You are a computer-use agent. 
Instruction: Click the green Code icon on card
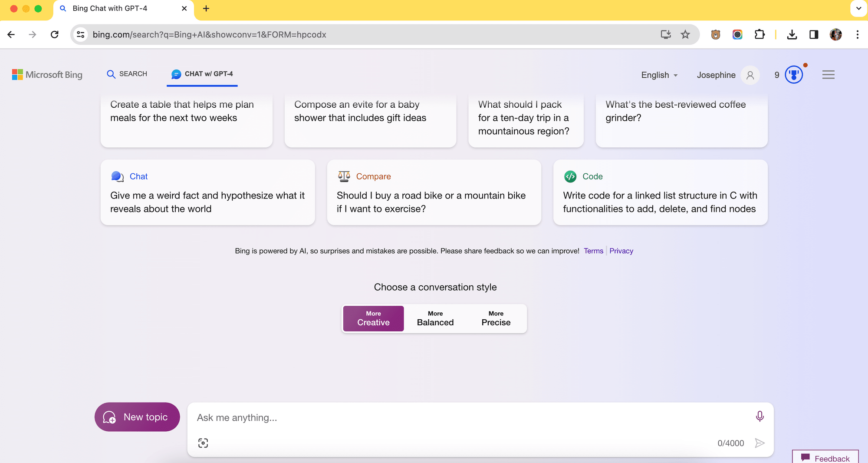tap(570, 176)
